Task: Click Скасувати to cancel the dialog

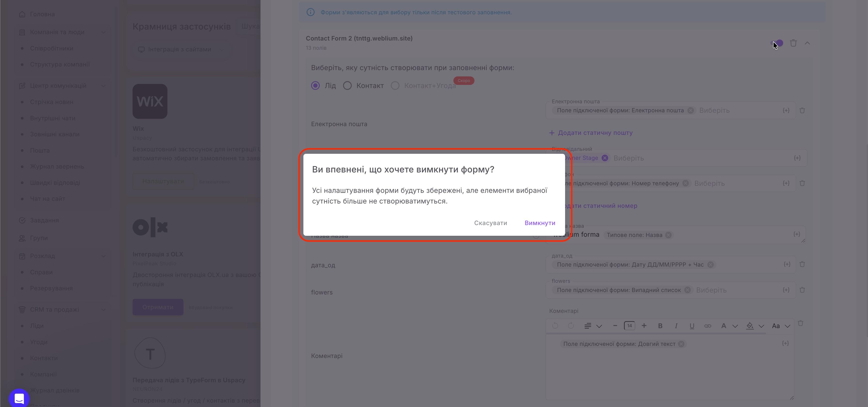Action: point(490,223)
